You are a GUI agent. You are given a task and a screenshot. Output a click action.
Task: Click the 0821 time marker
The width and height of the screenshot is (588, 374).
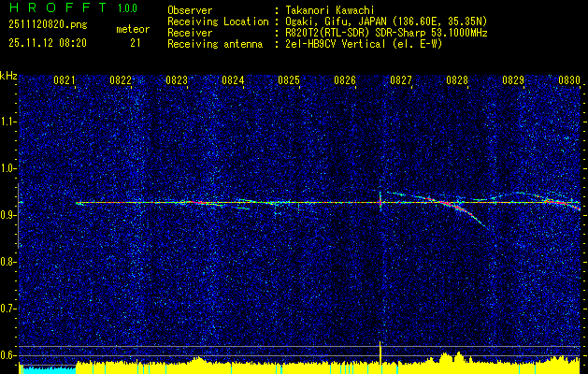(x=65, y=80)
